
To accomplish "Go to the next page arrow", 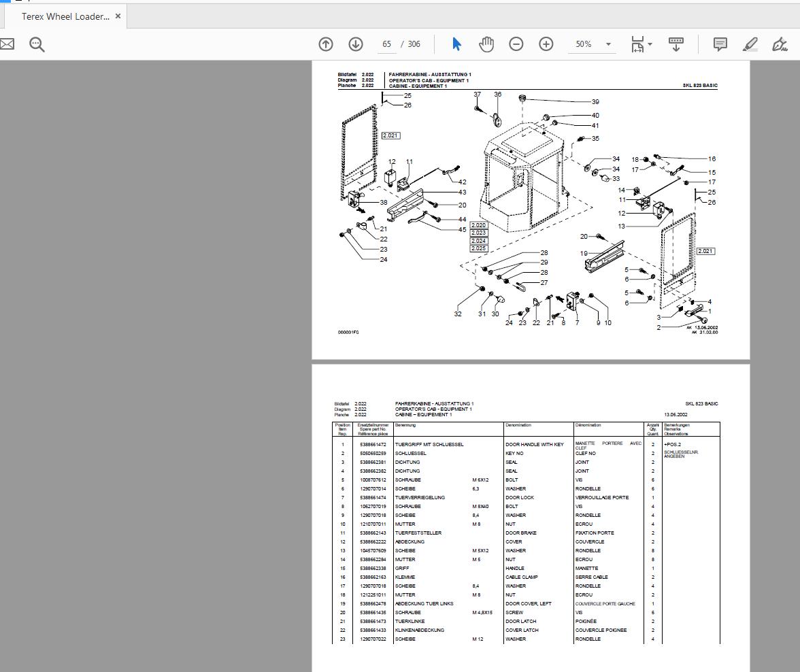I will click(355, 44).
